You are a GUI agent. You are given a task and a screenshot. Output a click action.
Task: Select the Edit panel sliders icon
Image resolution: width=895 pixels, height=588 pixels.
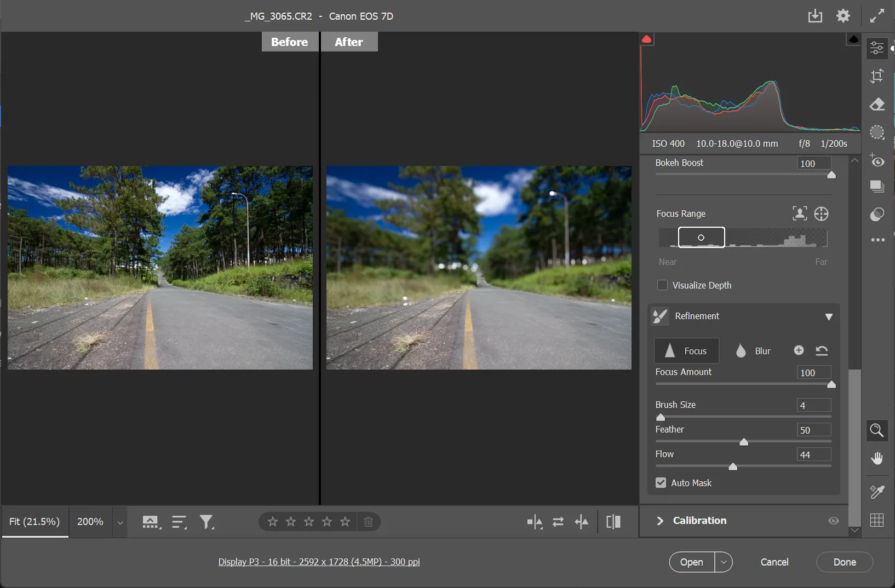[x=877, y=48]
